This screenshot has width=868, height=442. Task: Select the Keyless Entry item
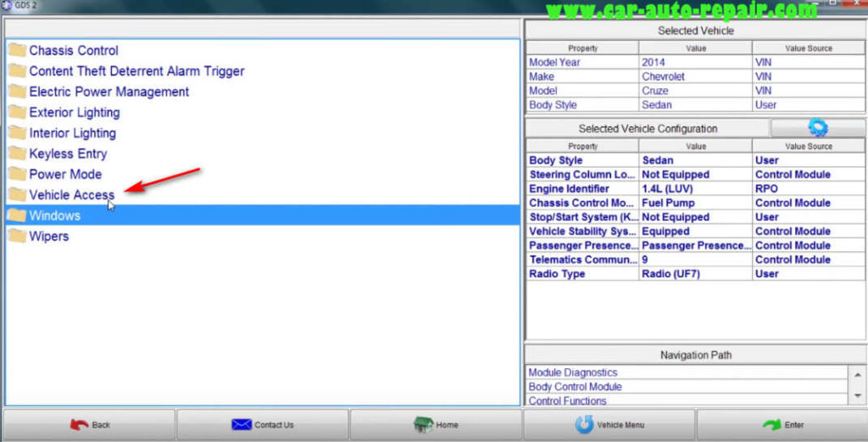pos(68,154)
